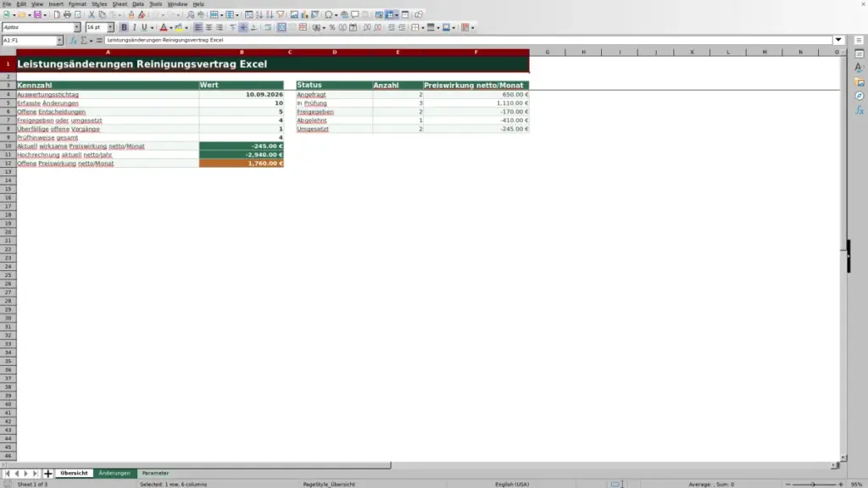Apply the font color red swatch
The height and width of the screenshot is (488, 868).
pyautogui.click(x=164, y=28)
